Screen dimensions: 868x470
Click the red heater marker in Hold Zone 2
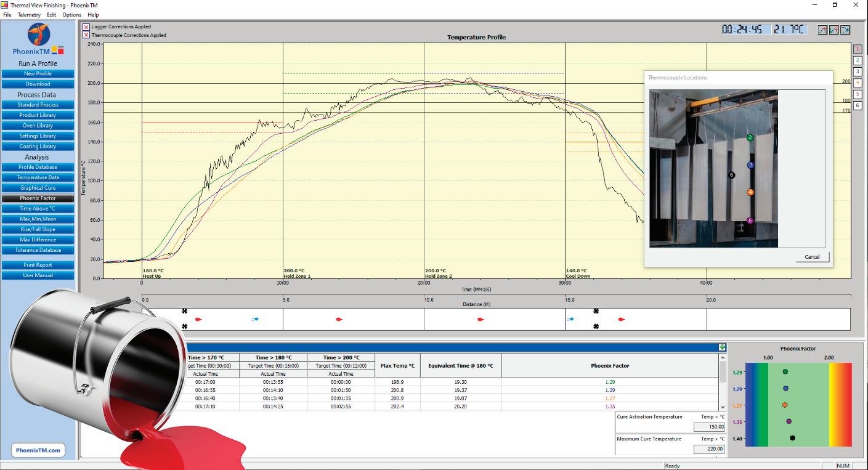pyautogui.click(x=481, y=319)
